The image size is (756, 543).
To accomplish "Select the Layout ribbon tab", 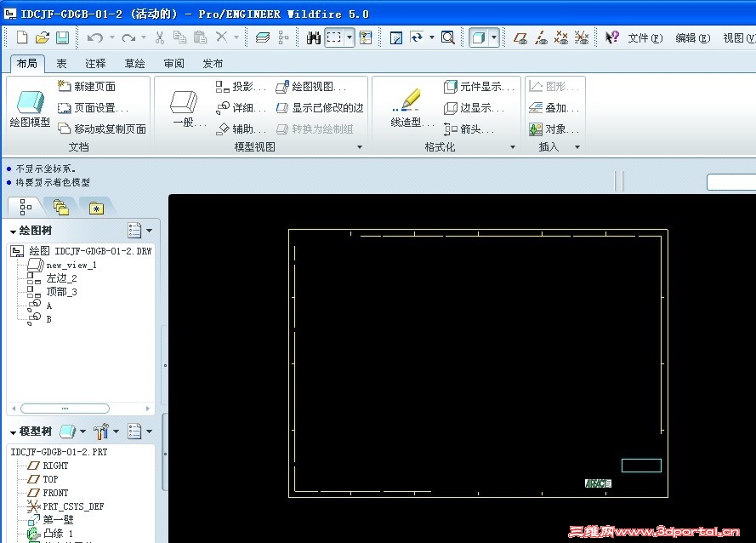I will [x=27, y=63].
